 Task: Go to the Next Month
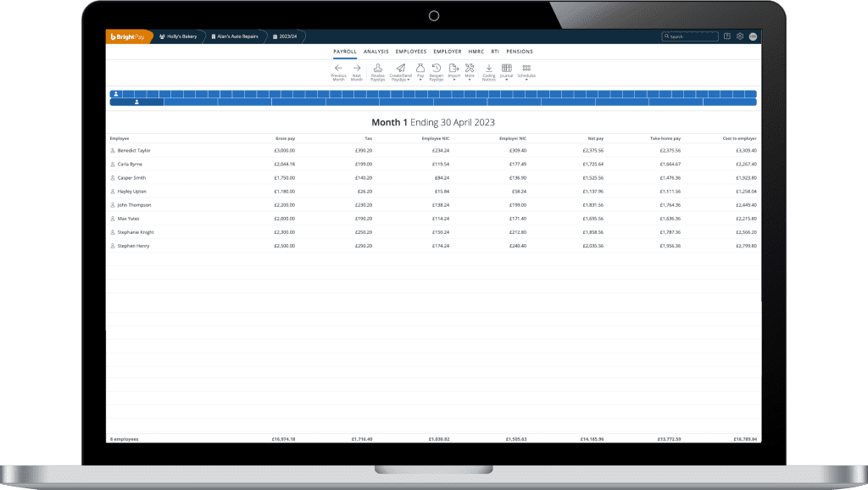coord(357,73)
